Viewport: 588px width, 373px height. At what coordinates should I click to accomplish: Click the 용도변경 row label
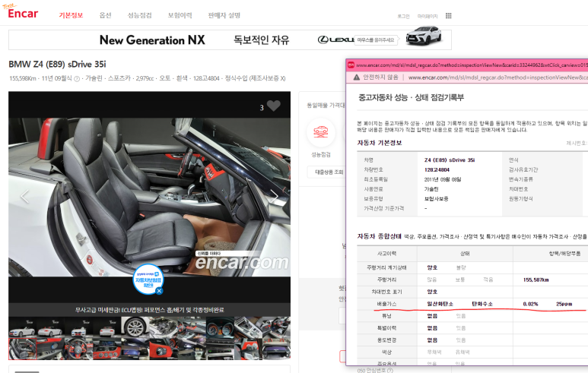pyautogui.click(x=386, y=340)
